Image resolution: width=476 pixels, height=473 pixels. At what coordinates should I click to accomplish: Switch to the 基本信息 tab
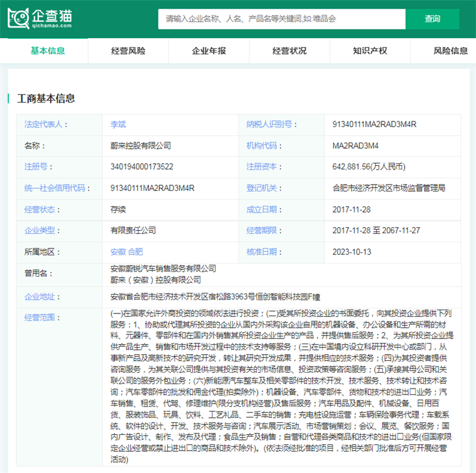coord(48,51)
